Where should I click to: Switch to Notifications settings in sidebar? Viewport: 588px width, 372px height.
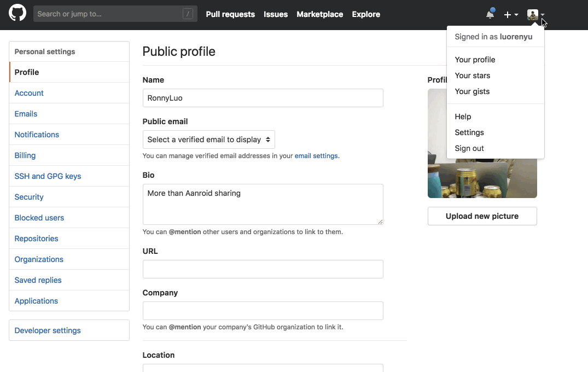click(37, 135)
